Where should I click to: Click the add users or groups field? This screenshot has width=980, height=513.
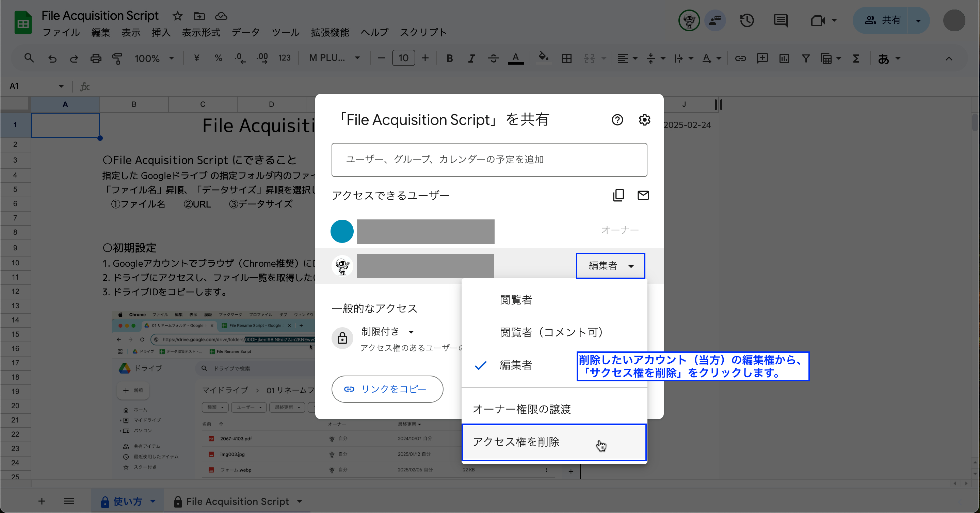(489, 160)
